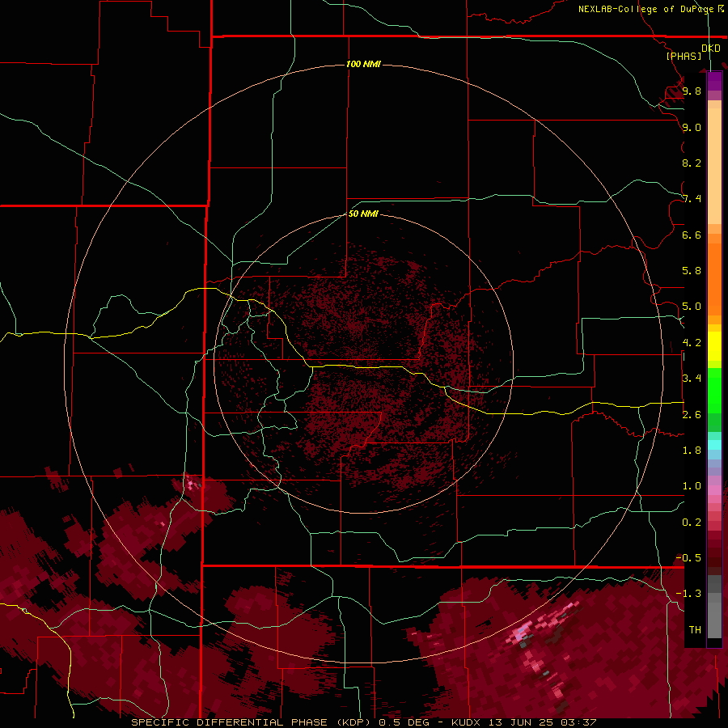Click the 'TH' threshold legend label

695,630
